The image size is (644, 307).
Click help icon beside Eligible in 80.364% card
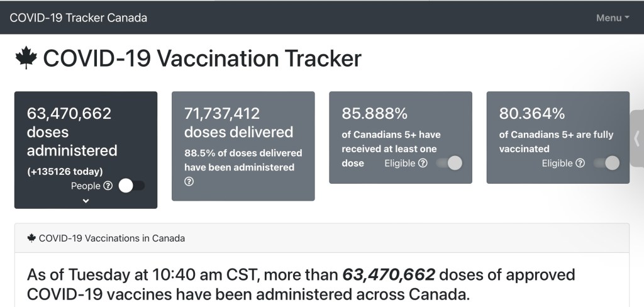click(580, 163)
